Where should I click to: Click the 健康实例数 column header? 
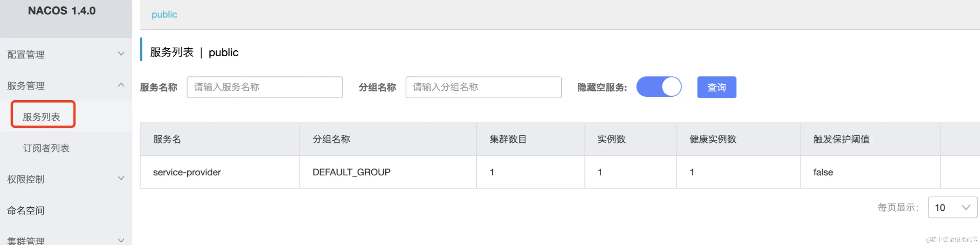click(712, 139)
